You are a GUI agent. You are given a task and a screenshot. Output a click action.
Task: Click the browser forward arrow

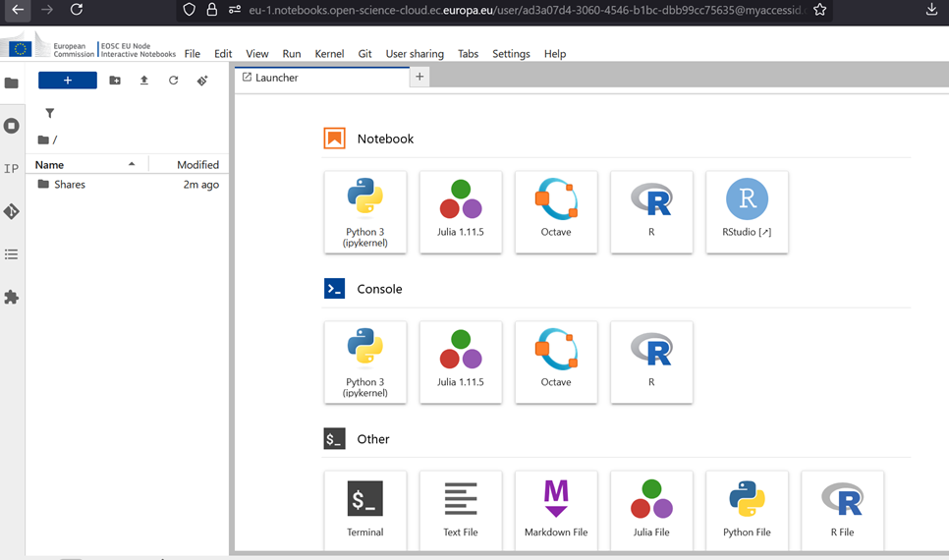47,10
